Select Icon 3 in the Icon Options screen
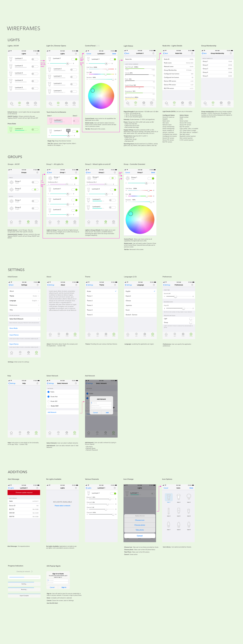Screen dimensions: 243x644 coord(189,497)
